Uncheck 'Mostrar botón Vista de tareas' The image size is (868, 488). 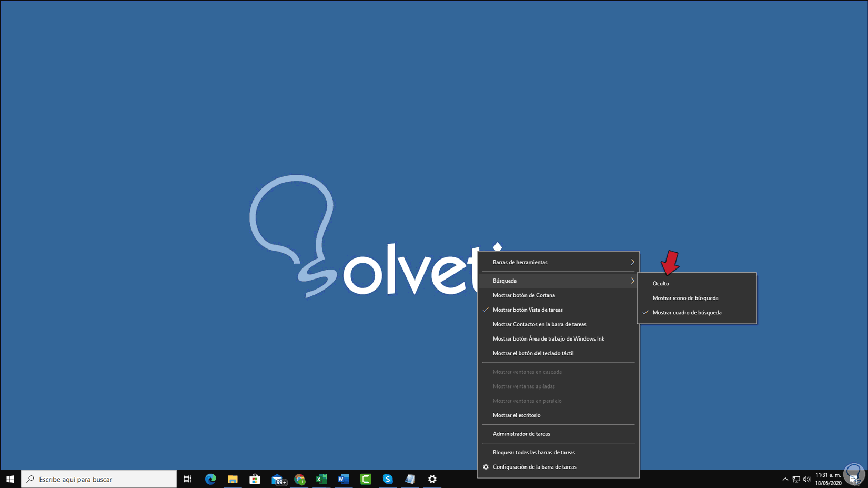point(558,310)
